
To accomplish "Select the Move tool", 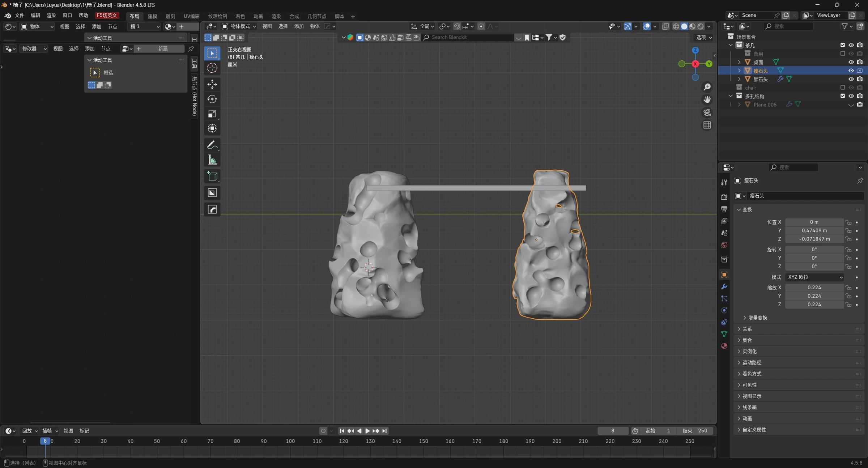I will point(212,84).
